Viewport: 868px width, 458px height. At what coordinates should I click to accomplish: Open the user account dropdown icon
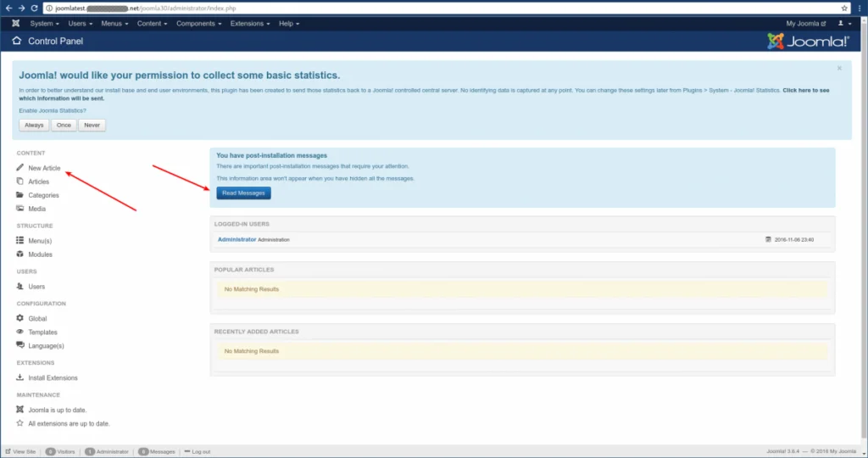844,23
